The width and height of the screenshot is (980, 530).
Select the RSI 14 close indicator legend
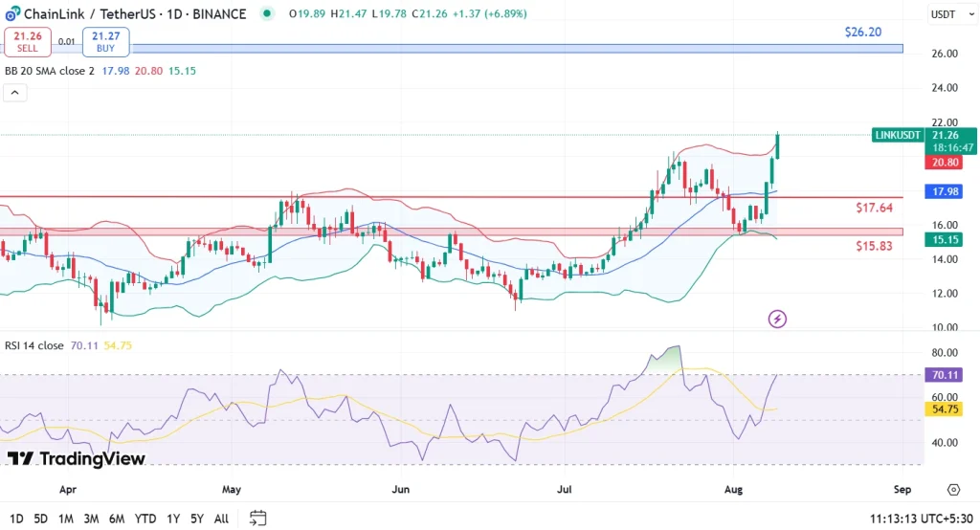34,346
